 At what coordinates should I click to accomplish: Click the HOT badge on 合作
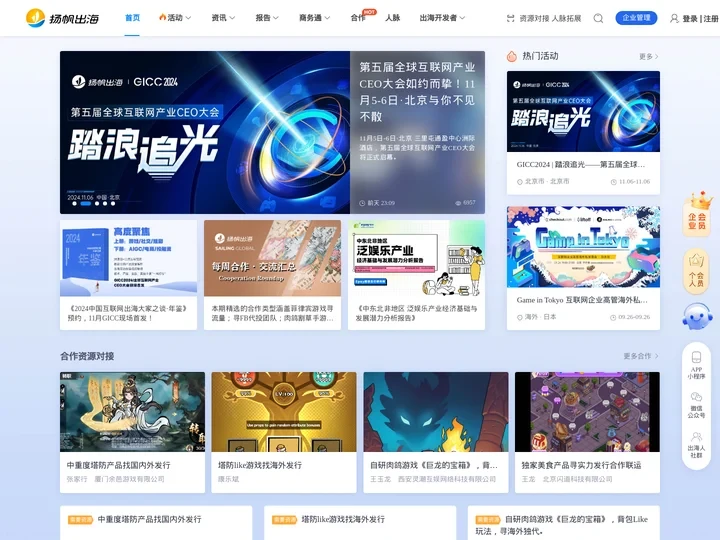tap(369, 12)
